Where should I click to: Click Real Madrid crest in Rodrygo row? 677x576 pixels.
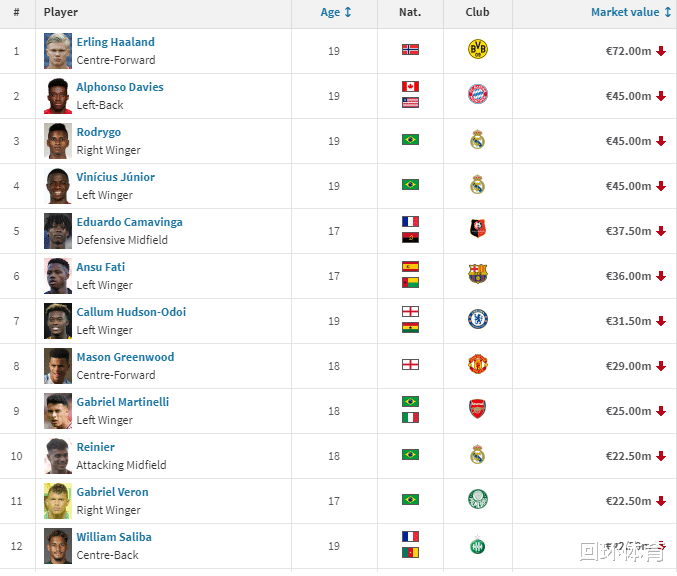coord(477,140)
